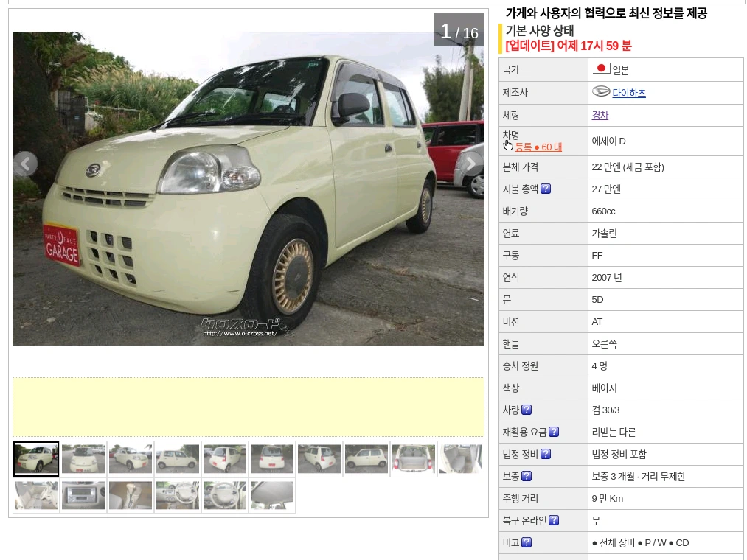Viewport: 747px width, 560px height.
Task: Click the main car photo
Action: 249,189
